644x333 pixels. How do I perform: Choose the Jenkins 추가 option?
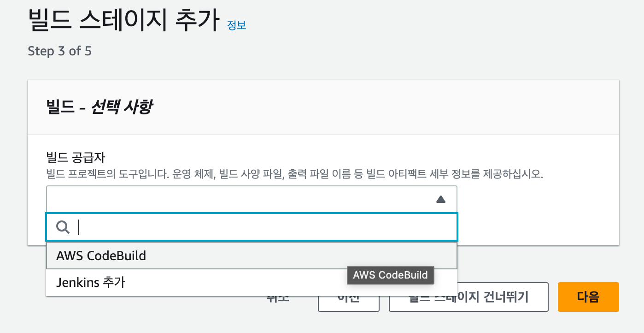(252, 282)
